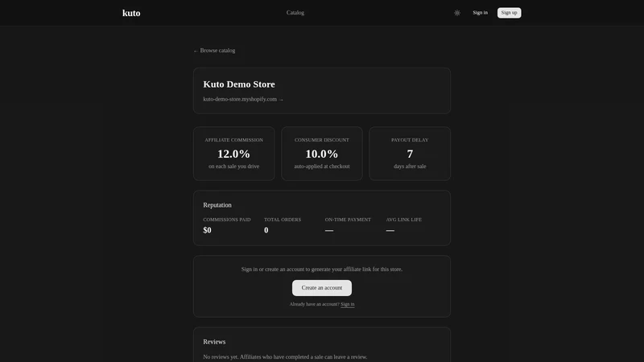644x362 pixels.
Task: Click the On-Time Payment label
Action: point(348,220)
